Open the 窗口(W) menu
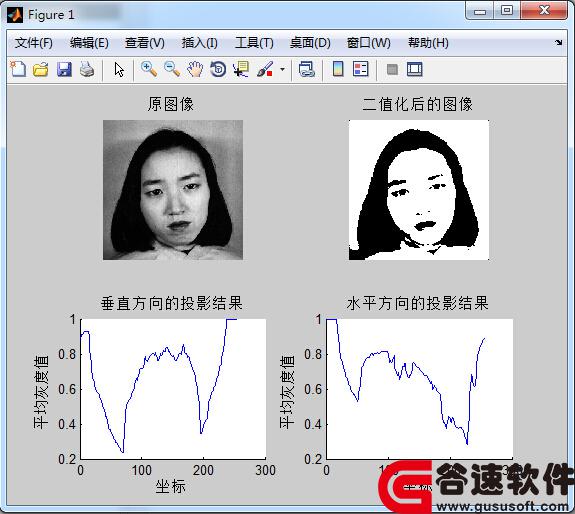The width and height of the screenshot is (575, 514). click(369, 43)
